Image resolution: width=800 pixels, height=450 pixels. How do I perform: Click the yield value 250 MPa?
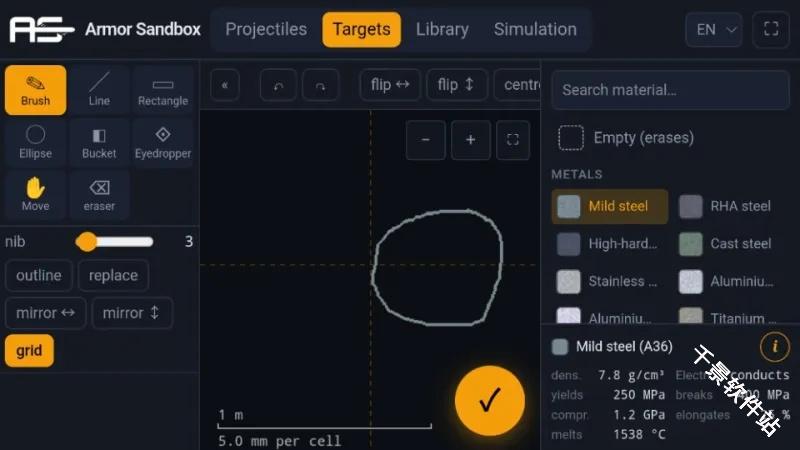click(639, 395)
